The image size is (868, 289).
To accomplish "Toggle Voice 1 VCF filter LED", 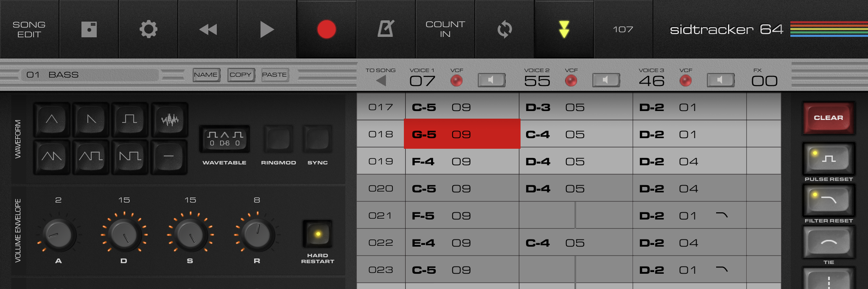I will pos(456,81).
